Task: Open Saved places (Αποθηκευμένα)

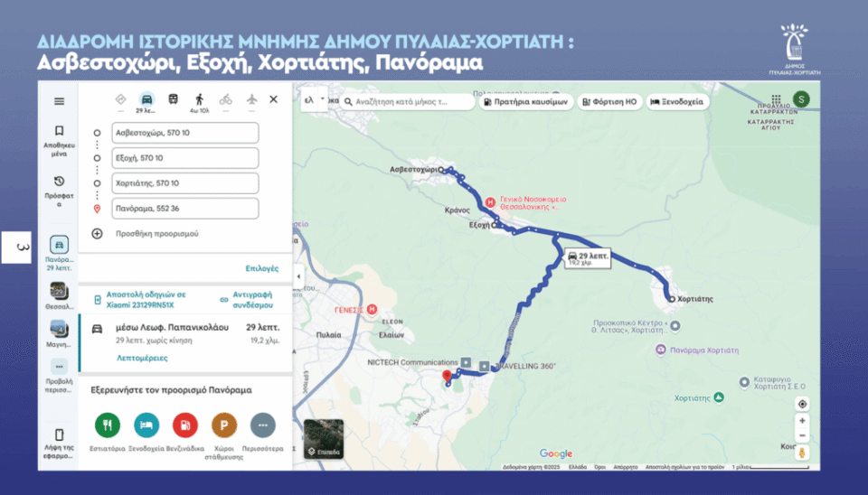Action: pyautogui.click(x=59, y=141)
